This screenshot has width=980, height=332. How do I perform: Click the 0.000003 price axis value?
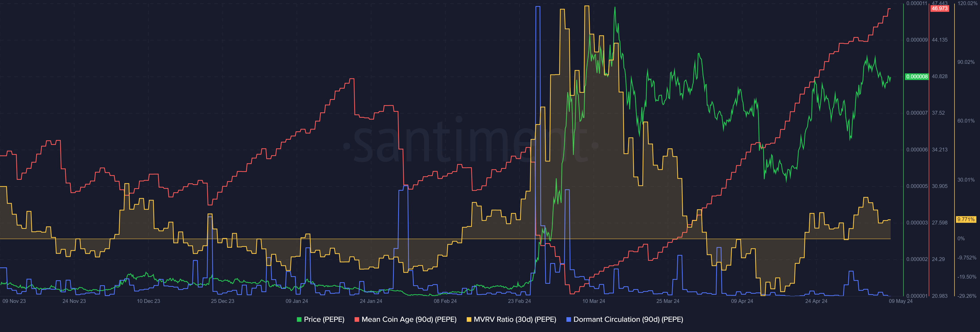pos(917,223)
